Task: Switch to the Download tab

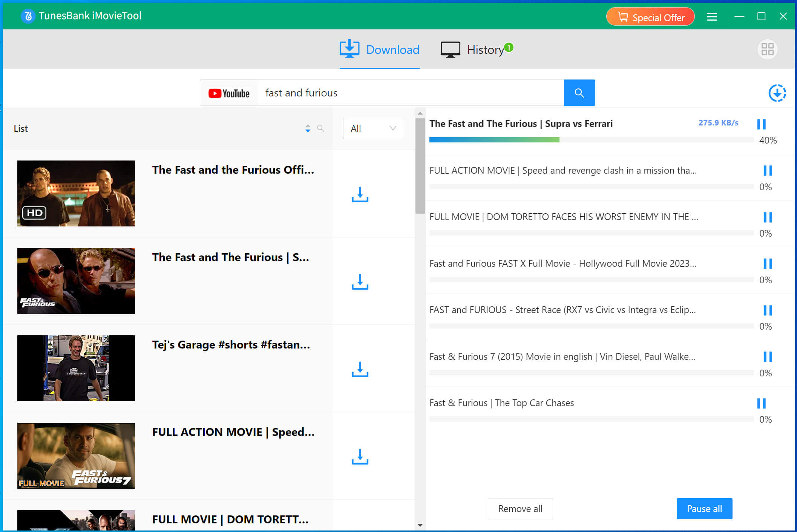Action: (379, 50)
